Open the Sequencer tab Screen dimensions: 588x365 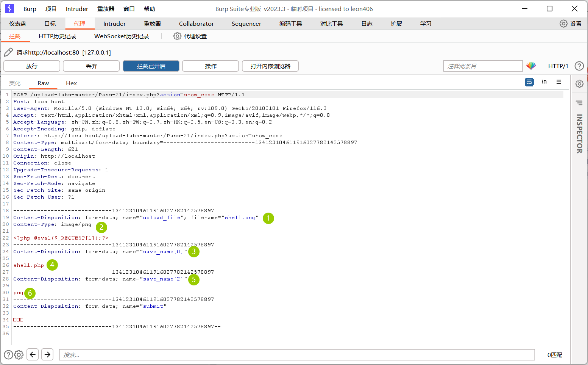click(x=246, y=23)
